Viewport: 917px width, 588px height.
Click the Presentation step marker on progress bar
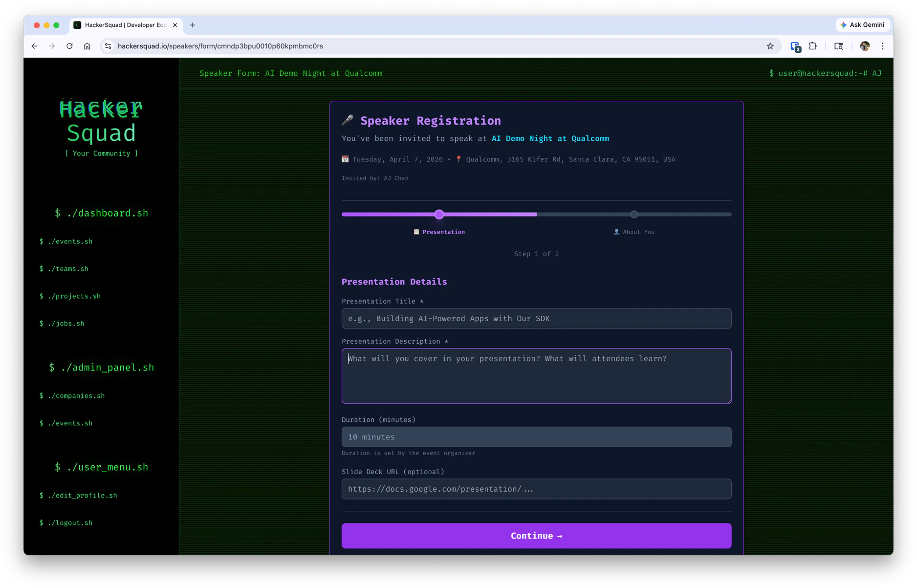pos(439,214)
